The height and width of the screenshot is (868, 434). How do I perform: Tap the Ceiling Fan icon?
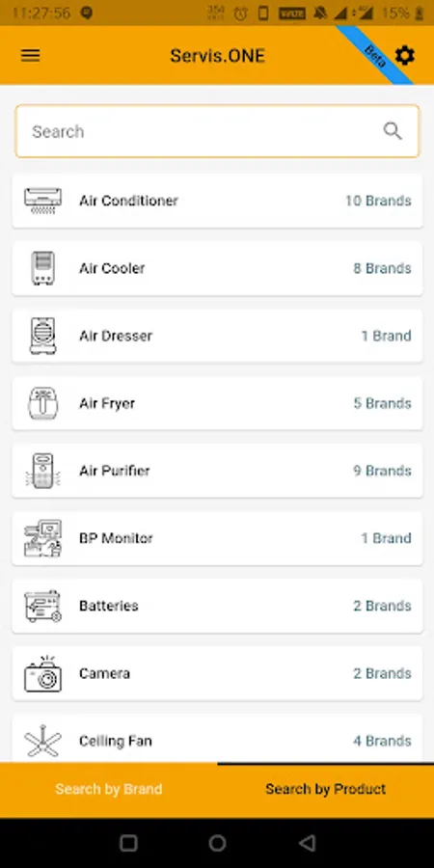click(42, 742)
